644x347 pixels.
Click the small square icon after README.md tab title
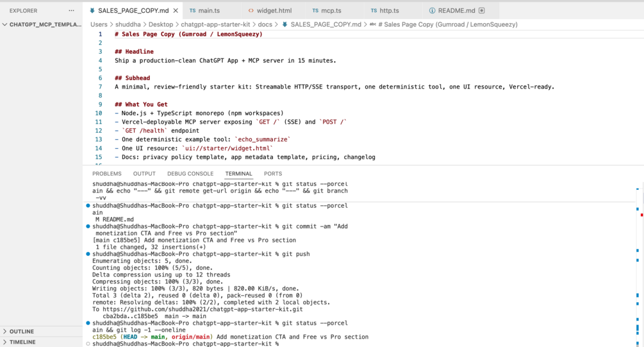point(482,11)
